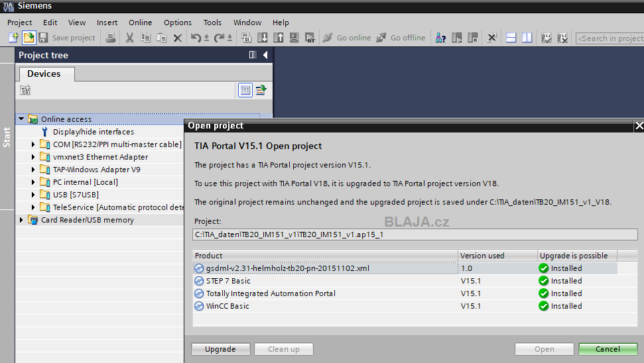Click the network view icon under Devices

(x=25, y=90)
